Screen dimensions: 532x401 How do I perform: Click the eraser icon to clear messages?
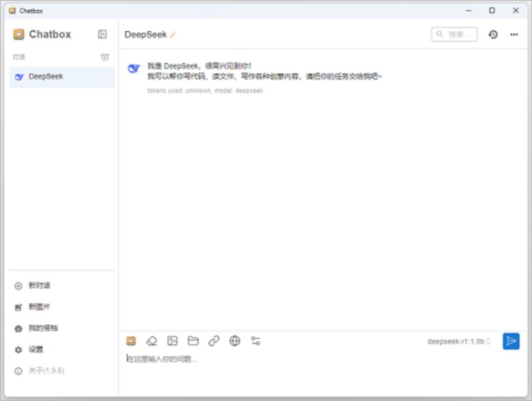[152, 341]
